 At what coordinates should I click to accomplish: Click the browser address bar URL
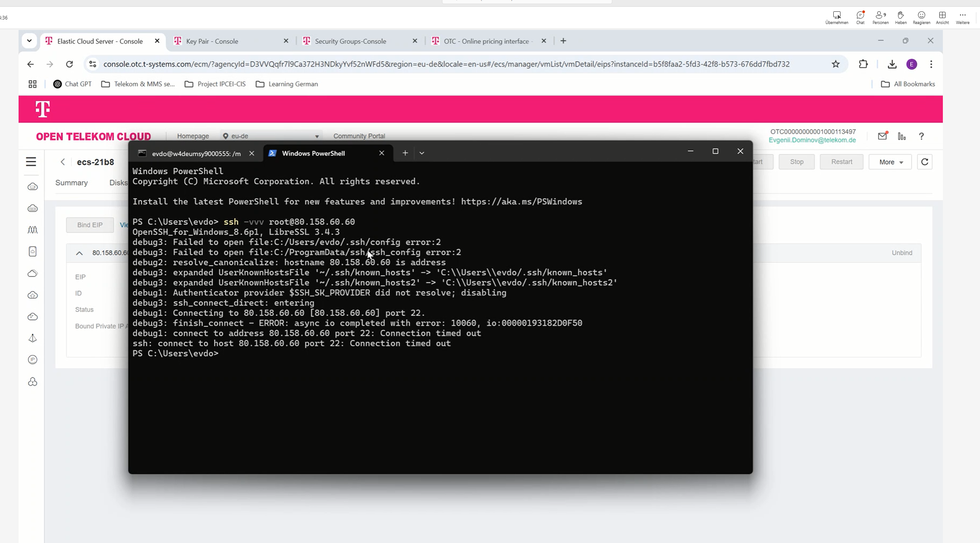(x=446, y=64)
